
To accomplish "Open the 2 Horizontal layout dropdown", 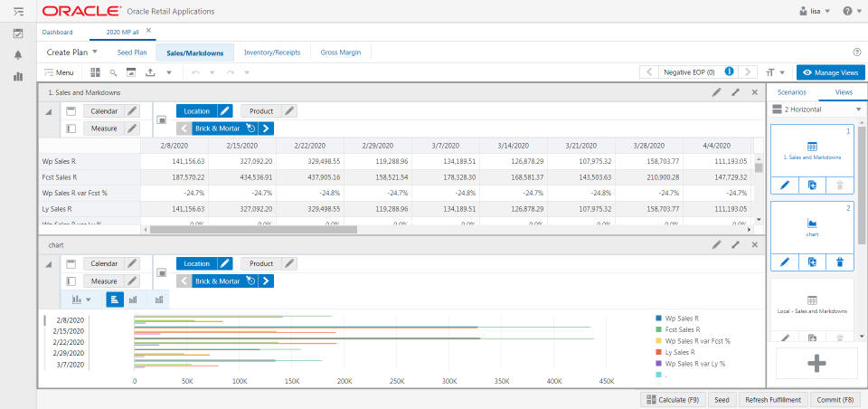I will (x=857, y=109).
